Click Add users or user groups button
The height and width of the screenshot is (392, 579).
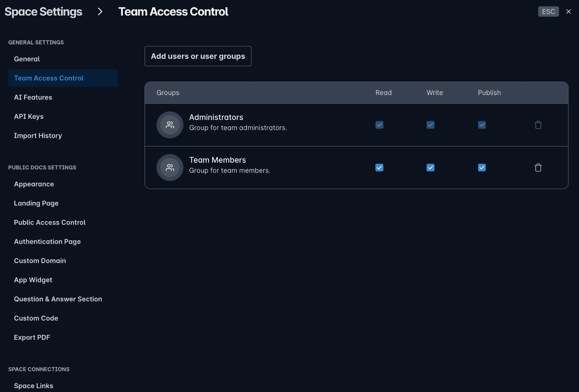pos(198,56)
